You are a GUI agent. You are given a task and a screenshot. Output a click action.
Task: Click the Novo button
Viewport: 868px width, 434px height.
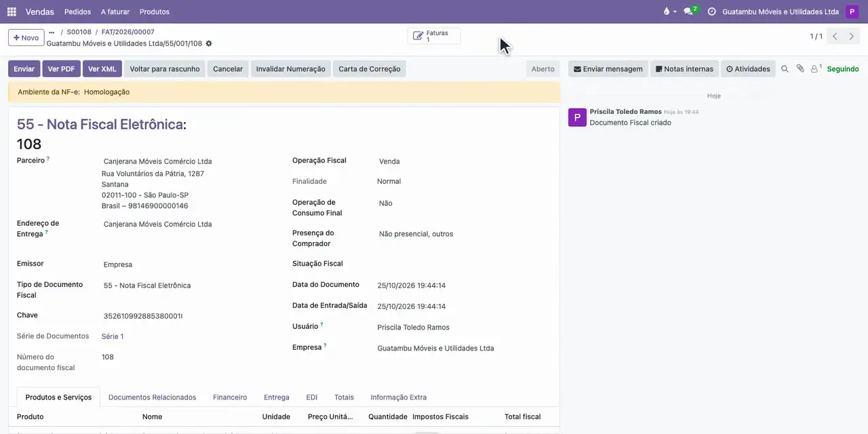[26, 37]
